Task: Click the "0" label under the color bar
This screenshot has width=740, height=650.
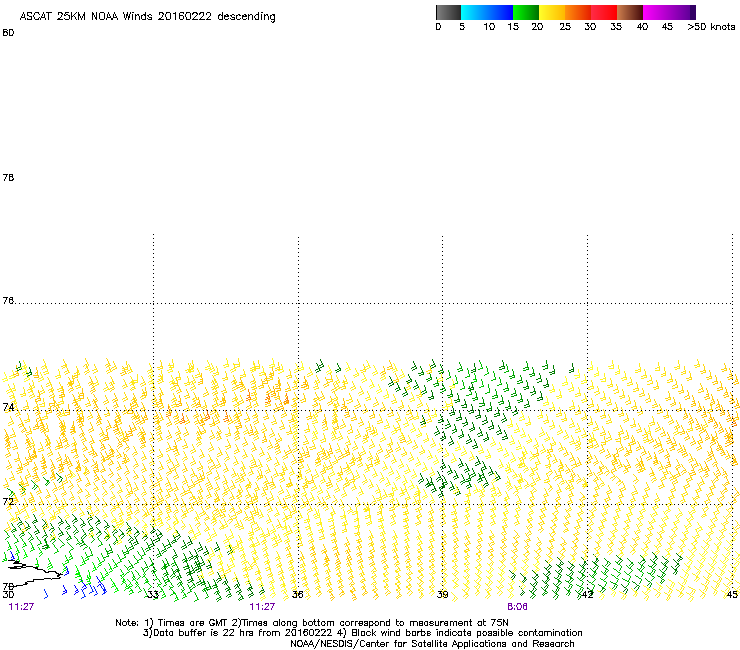Action: coord(438,27)
